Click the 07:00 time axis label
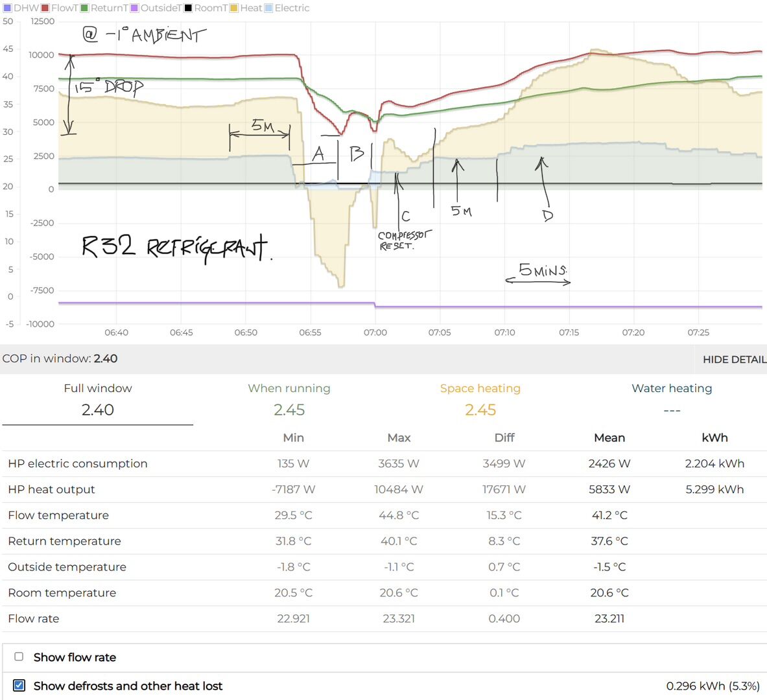 [x=375, y=332]
